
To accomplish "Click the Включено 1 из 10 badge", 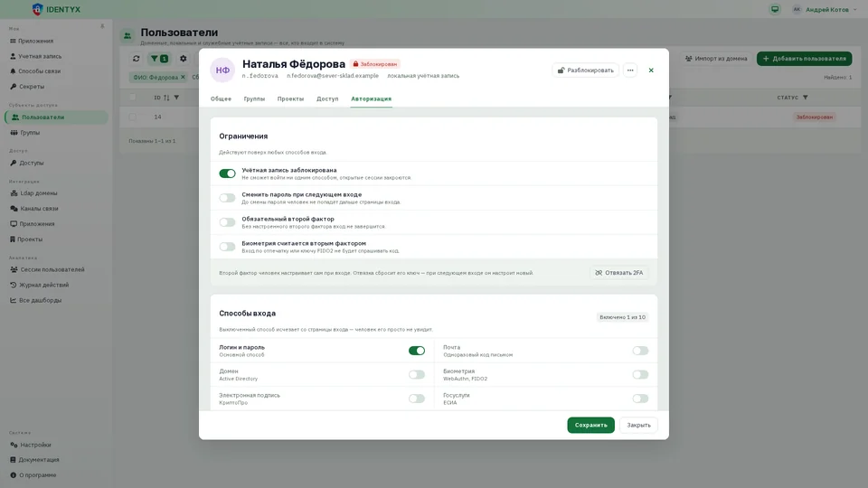I will pyautogui.click(x=622, y=317).
